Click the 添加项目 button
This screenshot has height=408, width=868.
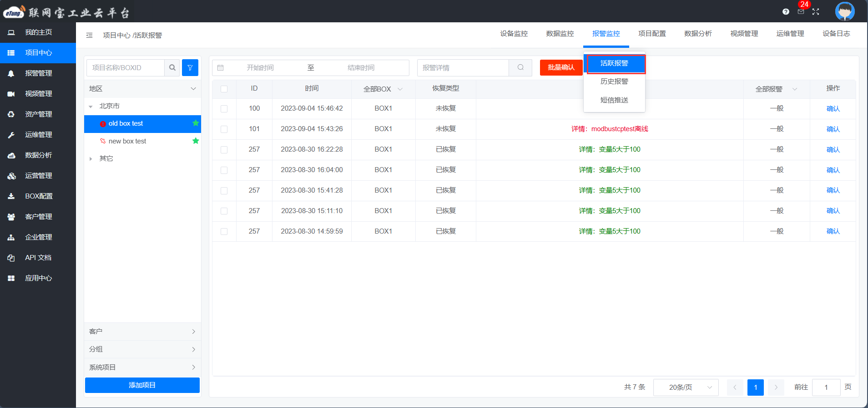pos(142,385)
